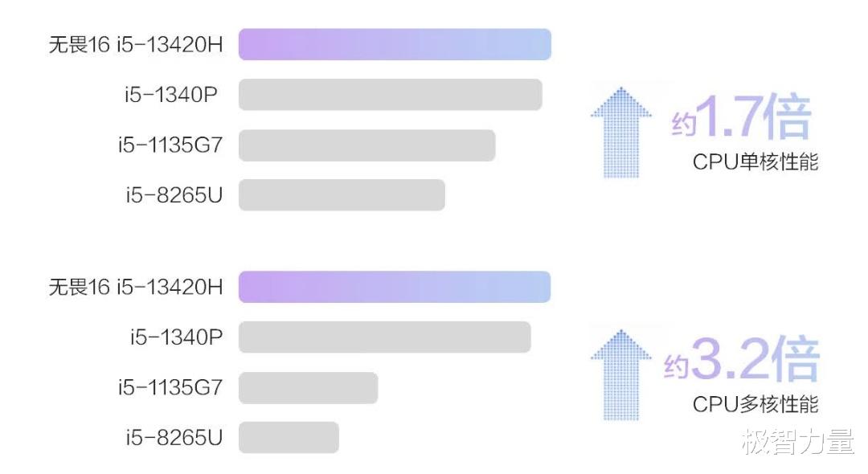Click the i5-1340P label in single-core chart
This screenshot has width=868, height=474.
point(170,95)
